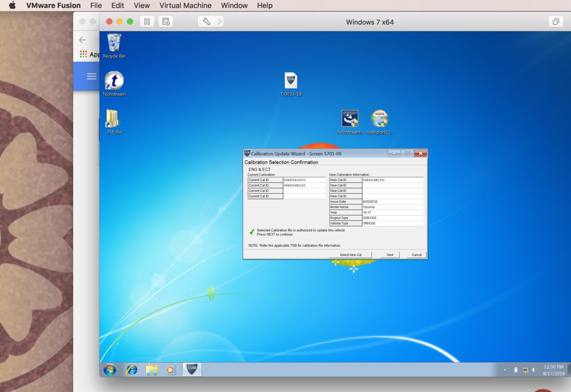This screenshot has height=392, width=571.
Task: Cancel the Calibration Update Wizard
Action: (x=417, y=254)
